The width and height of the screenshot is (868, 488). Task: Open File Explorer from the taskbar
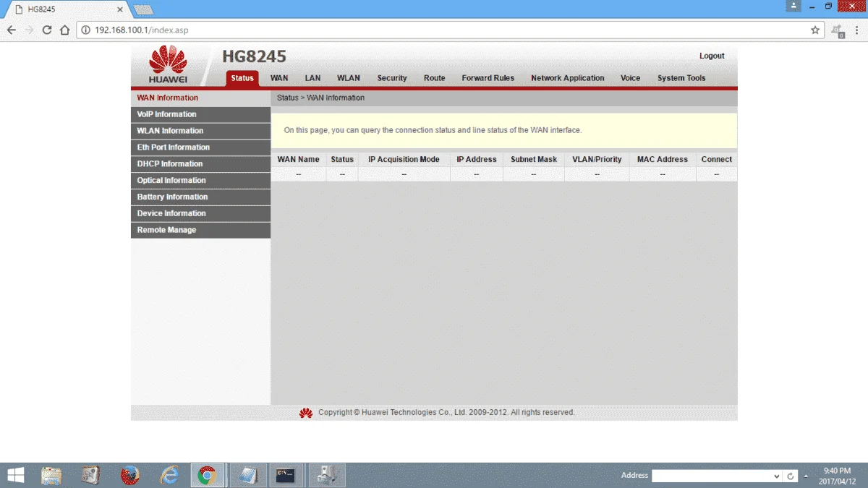point(51,475)
